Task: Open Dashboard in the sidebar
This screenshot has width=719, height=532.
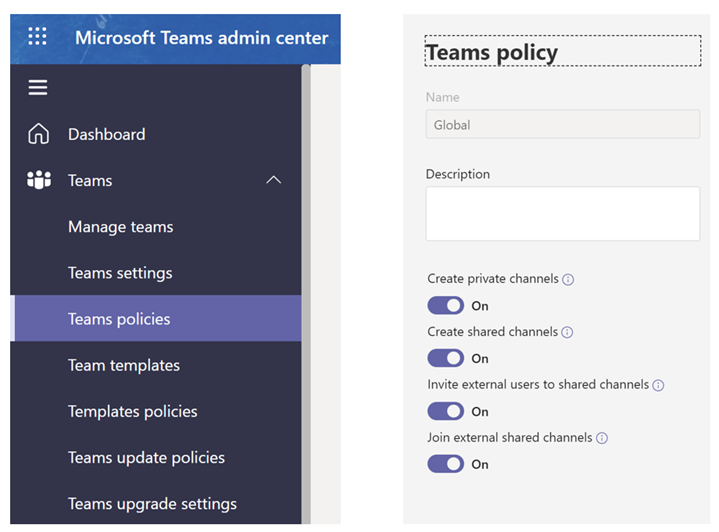Action: [x=156, y=134]
